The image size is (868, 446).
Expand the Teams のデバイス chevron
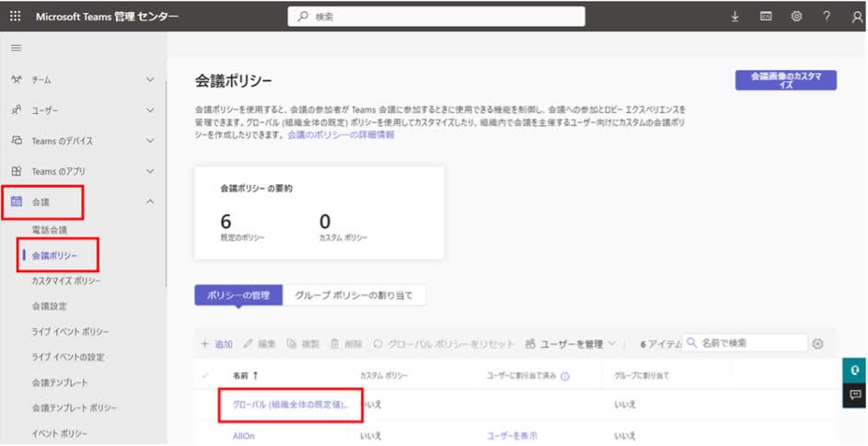click(150, 141)
